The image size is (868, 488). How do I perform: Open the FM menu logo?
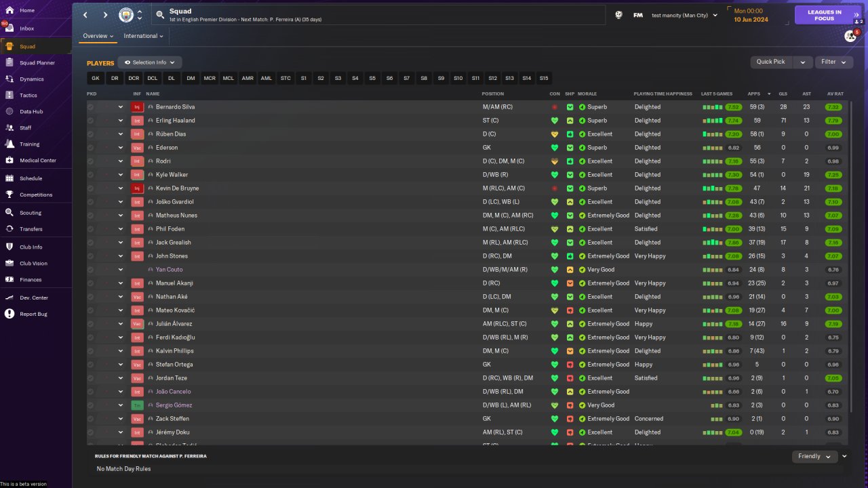click(638, 15)
